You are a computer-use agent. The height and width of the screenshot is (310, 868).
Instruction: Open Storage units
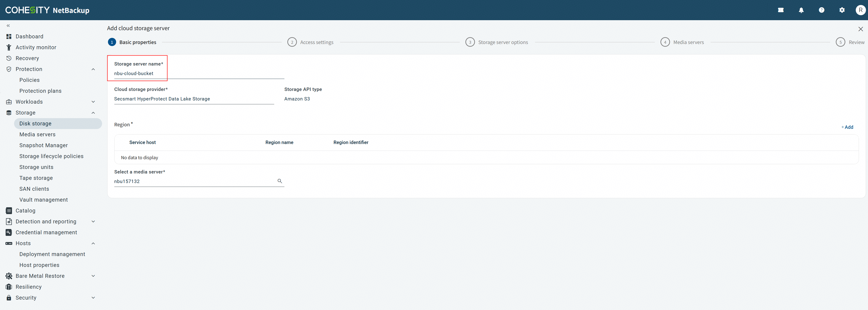pyautogui.click(x=36, y=167)
